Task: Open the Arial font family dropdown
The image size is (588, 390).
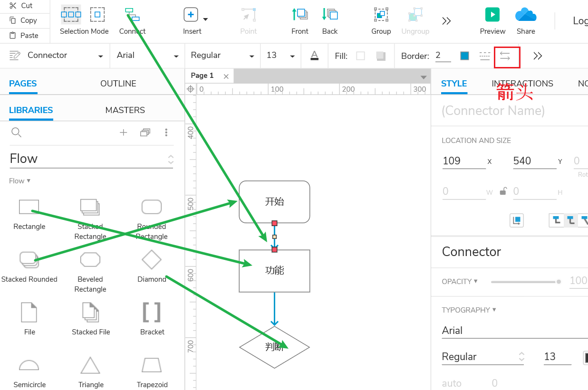Action: pos(176,55)
